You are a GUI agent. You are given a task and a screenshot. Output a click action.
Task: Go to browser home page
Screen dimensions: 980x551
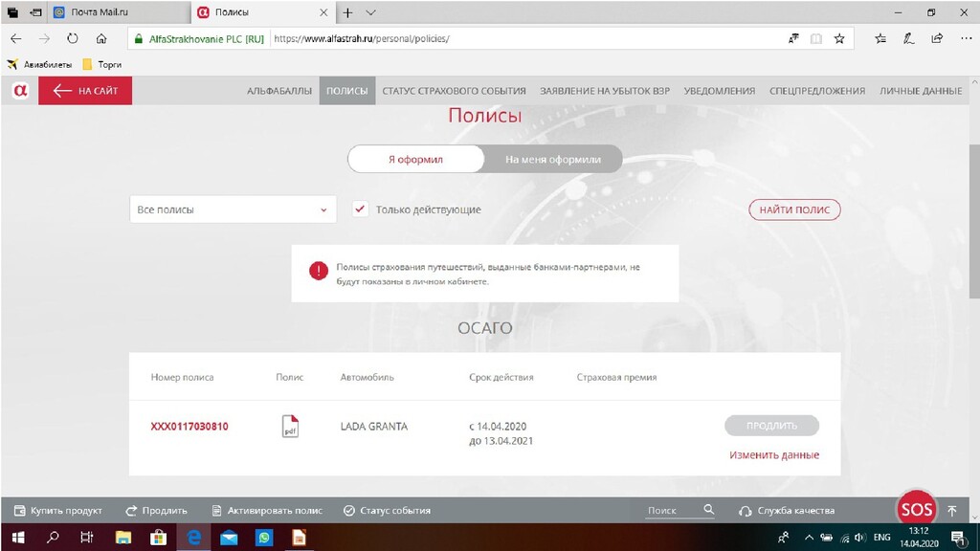pyautogui.click(x=101, y=38)
